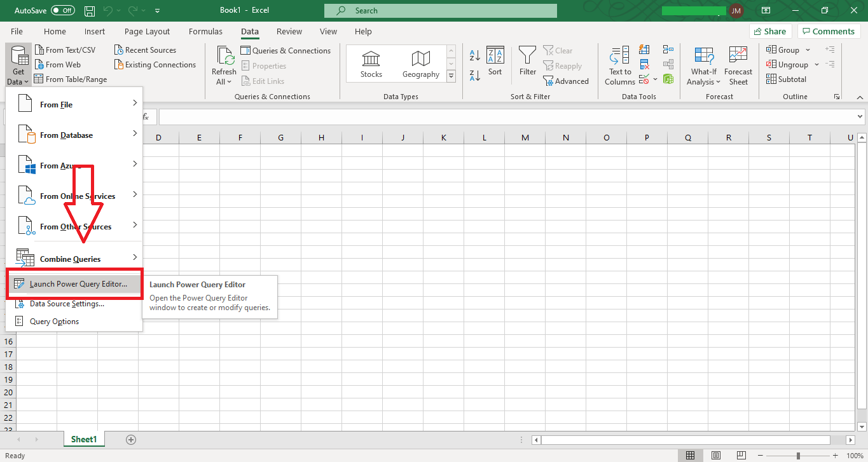Screen dimensions: 868x462
Task: Click the Get Data dropdown button
Action: point(18,65)
